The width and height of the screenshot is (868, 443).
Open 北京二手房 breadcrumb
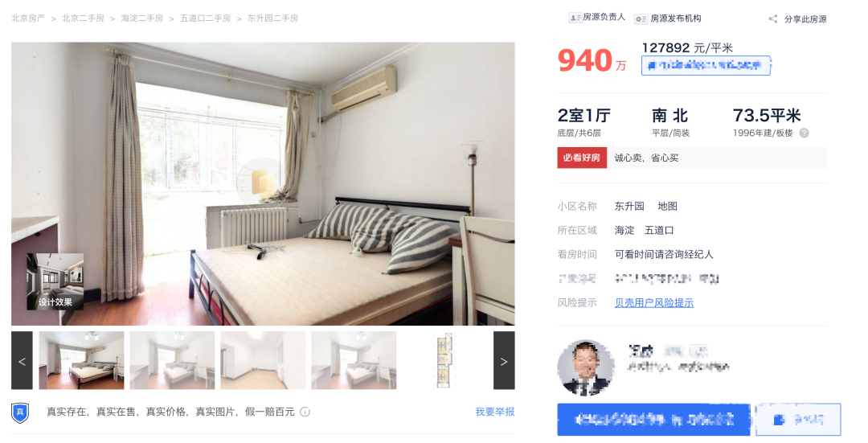83,18
